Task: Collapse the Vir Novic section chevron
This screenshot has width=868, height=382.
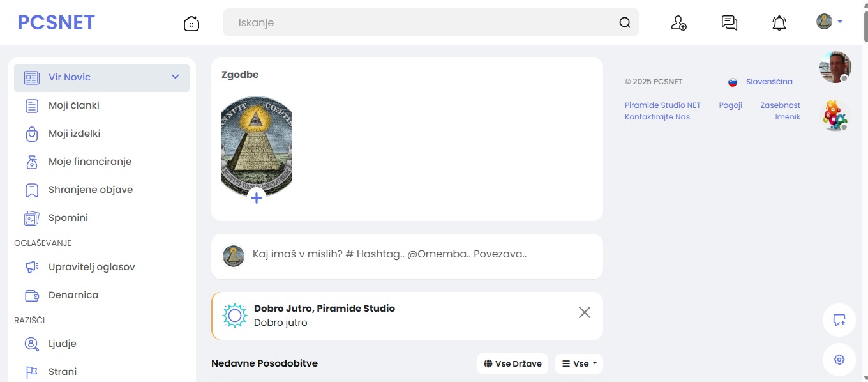Action: [176, 77]
